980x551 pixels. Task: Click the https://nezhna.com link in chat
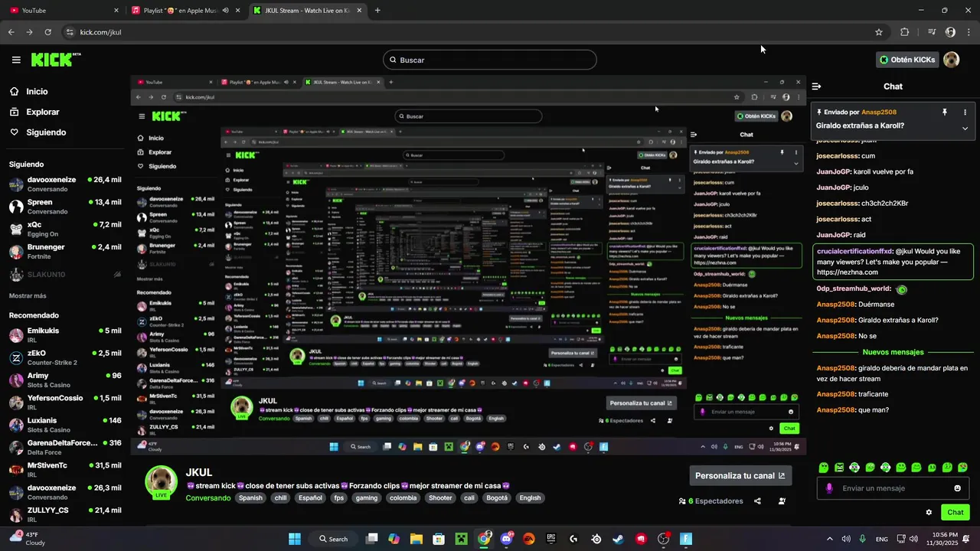click(x=848, y=272)
